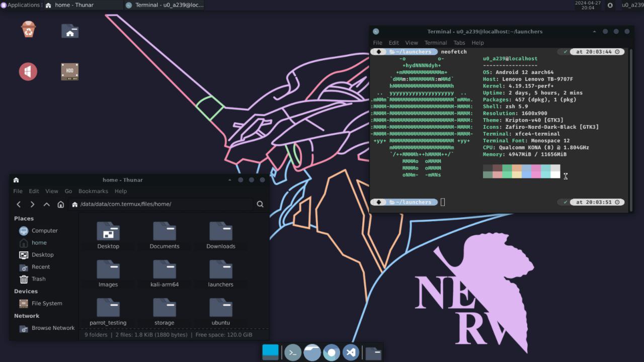This screenshot has width=644, height=362.
Task: Select the Desktop folder in Thunar
Action: tap(108, 235)
